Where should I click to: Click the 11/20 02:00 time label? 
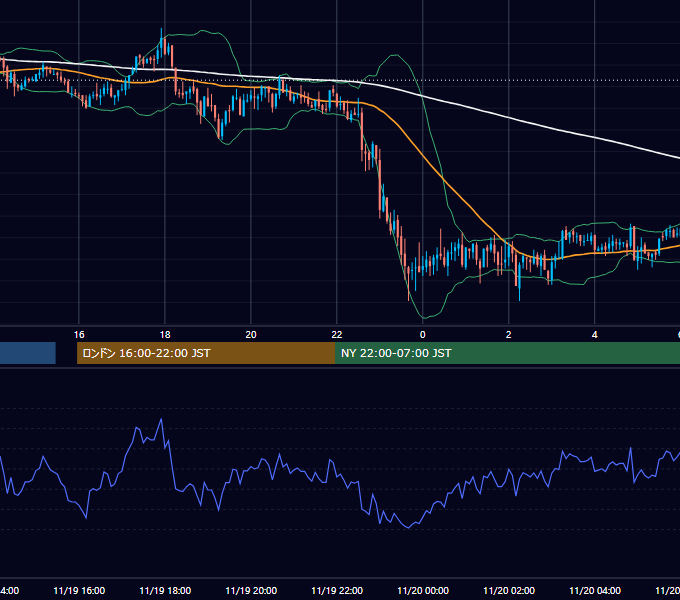(x=509, y=590)
